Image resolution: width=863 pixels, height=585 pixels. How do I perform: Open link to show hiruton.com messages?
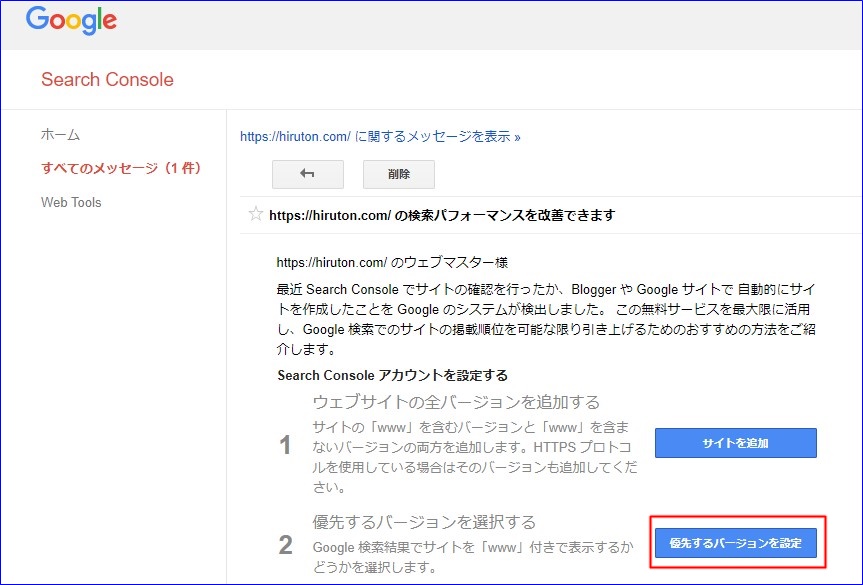tap(380, 136)
